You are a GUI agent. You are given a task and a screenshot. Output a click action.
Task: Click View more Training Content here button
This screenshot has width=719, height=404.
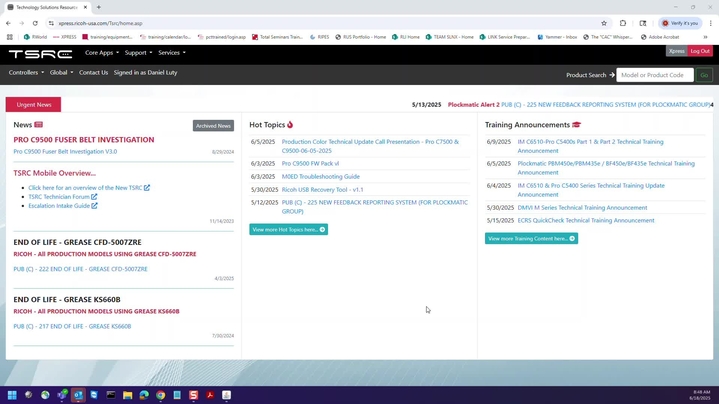pyautogui.click(x=531, y=238)
